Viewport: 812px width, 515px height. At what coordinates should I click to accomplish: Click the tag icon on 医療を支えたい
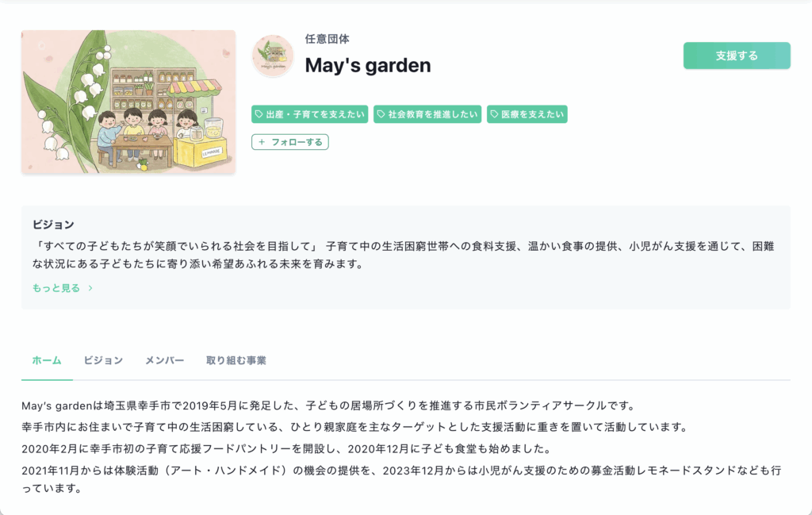click(x=495, y=114)
